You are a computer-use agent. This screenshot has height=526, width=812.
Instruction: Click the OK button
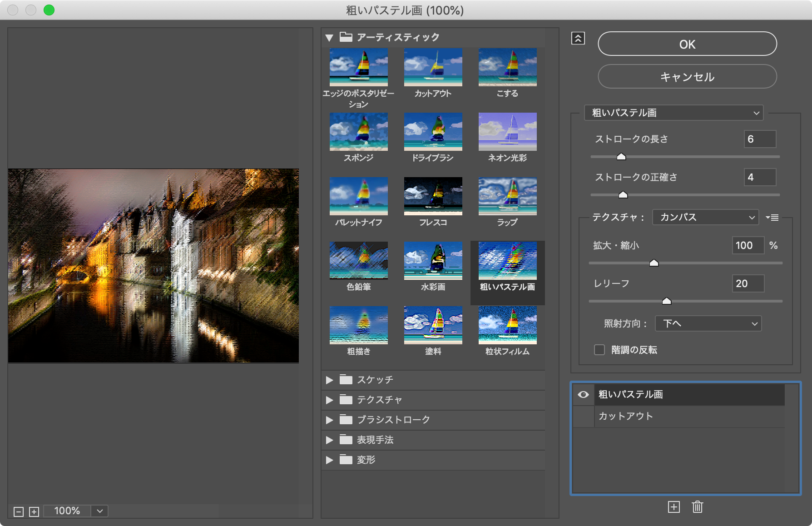click(x=687, y=44)
